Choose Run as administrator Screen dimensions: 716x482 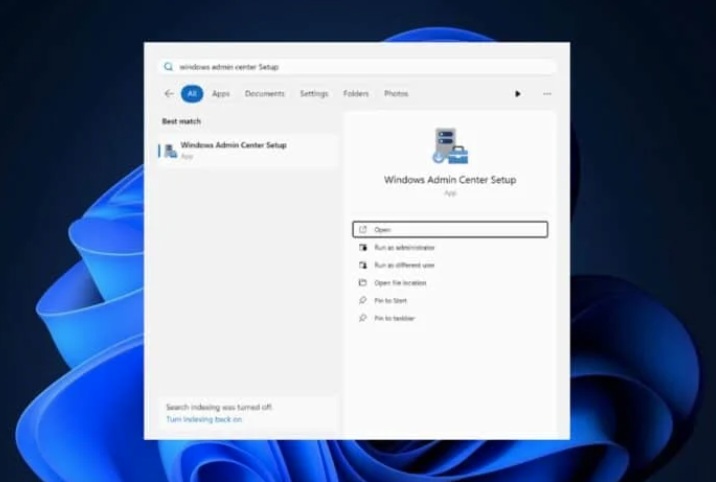click(x=404, y=247)
